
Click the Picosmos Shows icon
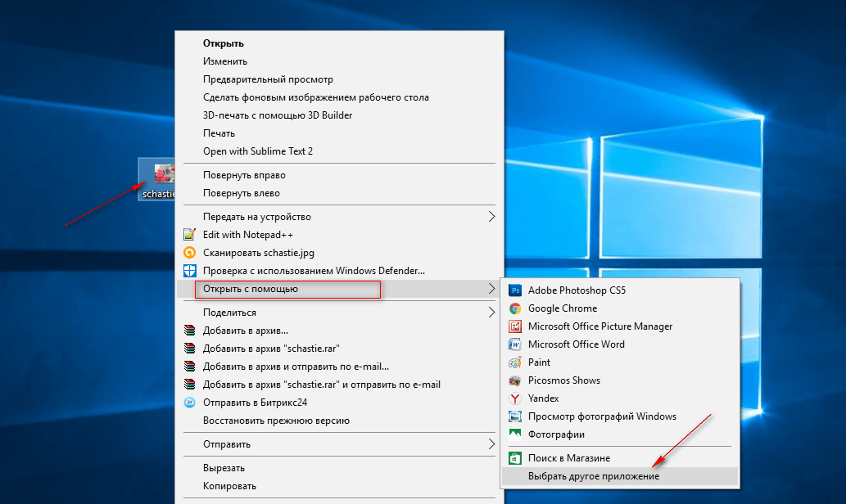click(515, 380)
